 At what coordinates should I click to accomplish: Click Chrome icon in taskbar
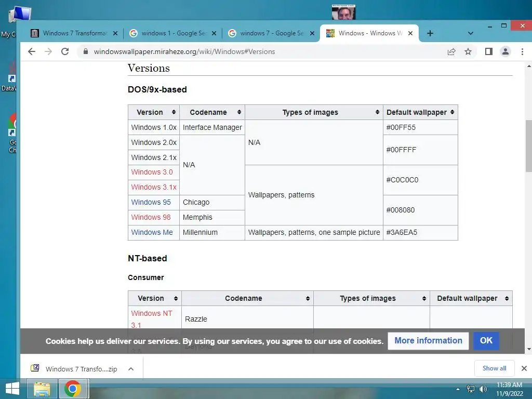pos(73,389)
